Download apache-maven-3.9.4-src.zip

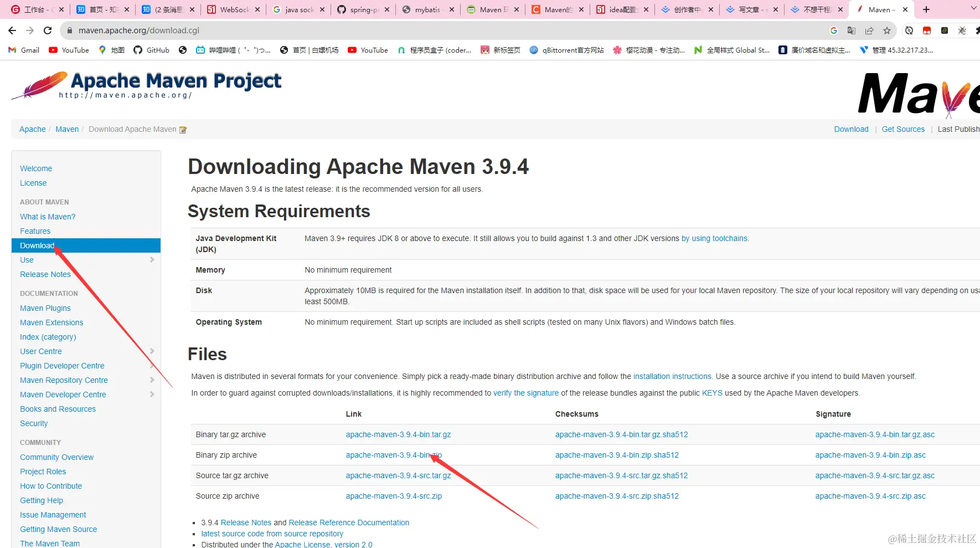(394, 496)
